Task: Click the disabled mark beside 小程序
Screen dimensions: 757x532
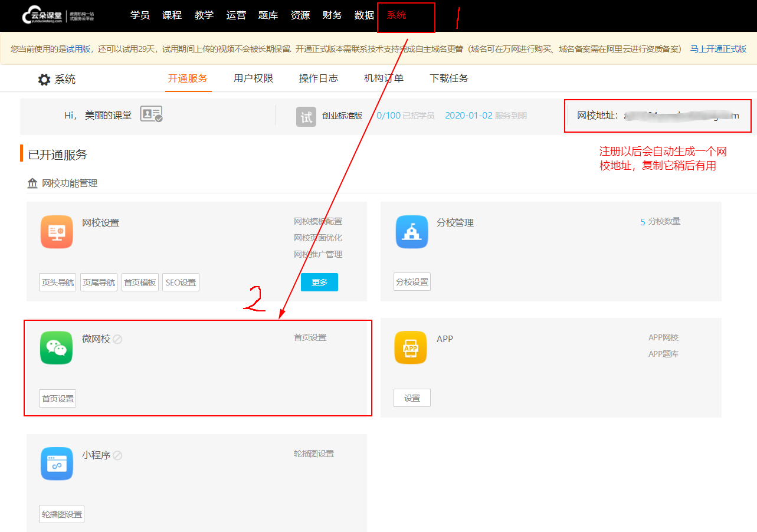Action: pyautogui.click(x=117, y=455)
